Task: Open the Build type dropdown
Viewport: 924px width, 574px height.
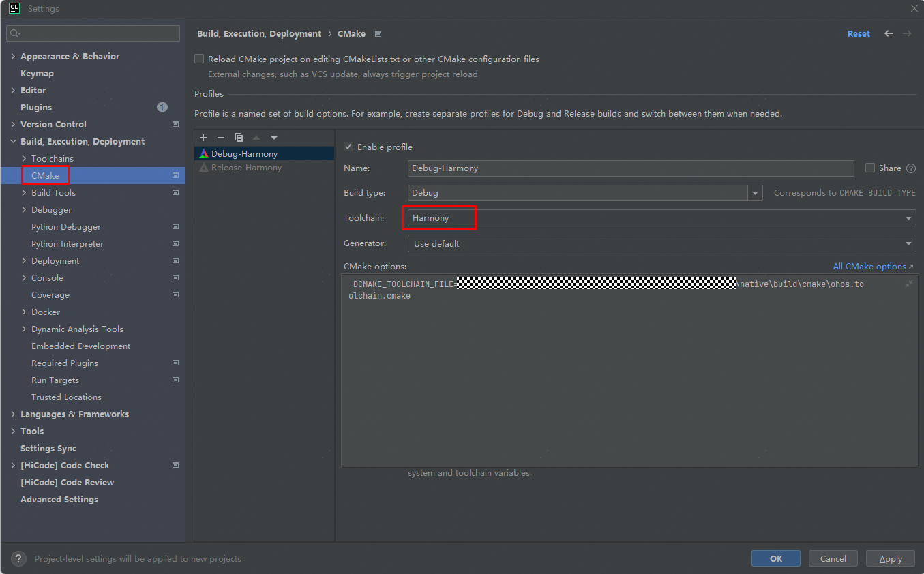Action: point(755,193)
